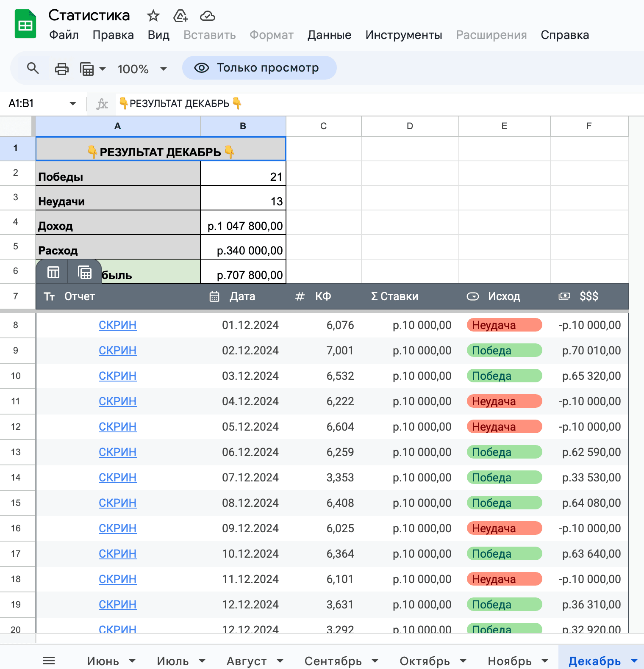Open the Октябрь sheet tab arrow
The height and width of the screenshot is (669, 644).
point(463,661)
